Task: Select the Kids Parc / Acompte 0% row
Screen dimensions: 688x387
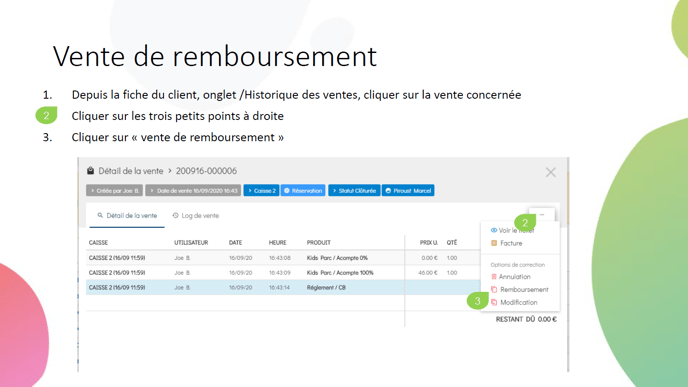Action: tap(283, 258)
